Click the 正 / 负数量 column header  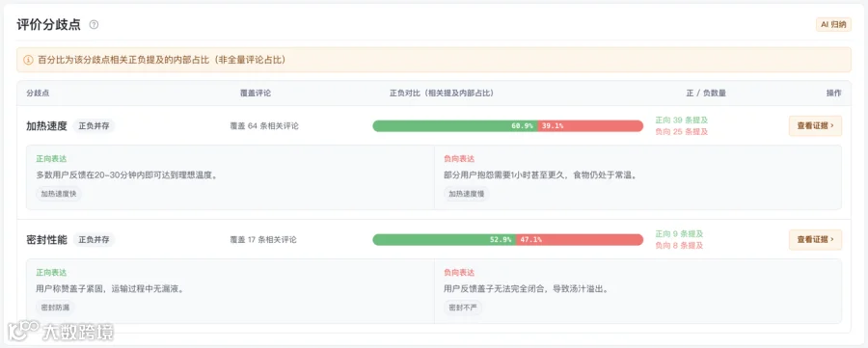click(x=706, y=94)
